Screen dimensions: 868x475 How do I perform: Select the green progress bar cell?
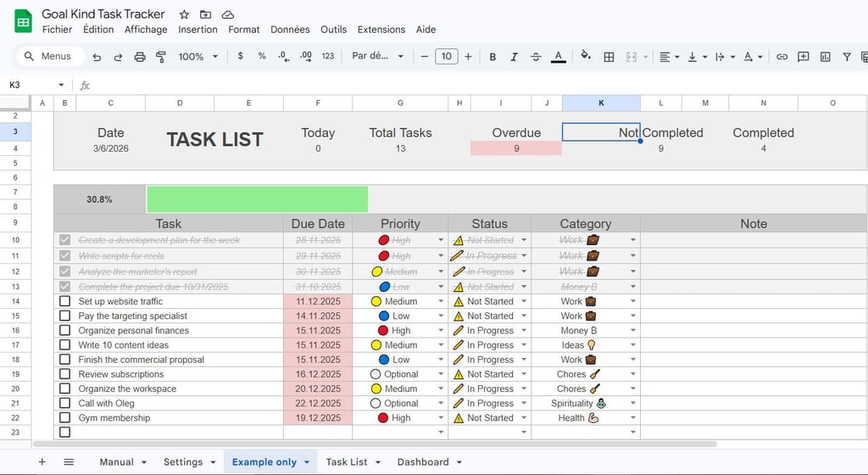[x=257, y=199]
